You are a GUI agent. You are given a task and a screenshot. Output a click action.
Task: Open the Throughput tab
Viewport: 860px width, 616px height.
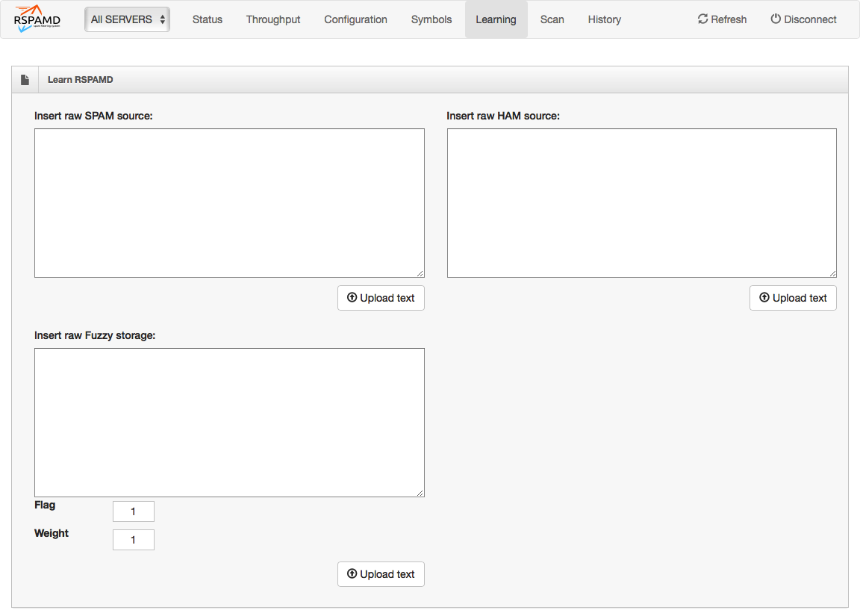coord(273,19)
